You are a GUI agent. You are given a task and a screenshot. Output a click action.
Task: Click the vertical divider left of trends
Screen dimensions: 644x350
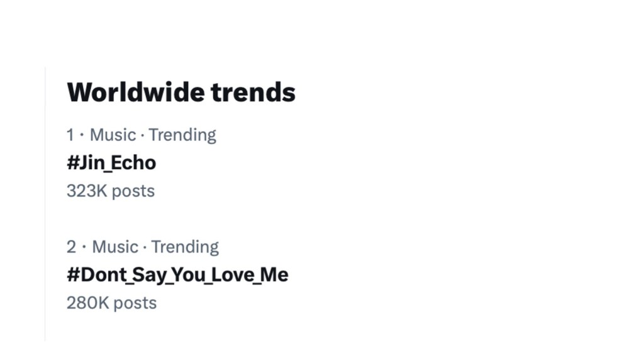tap(45, 201)
